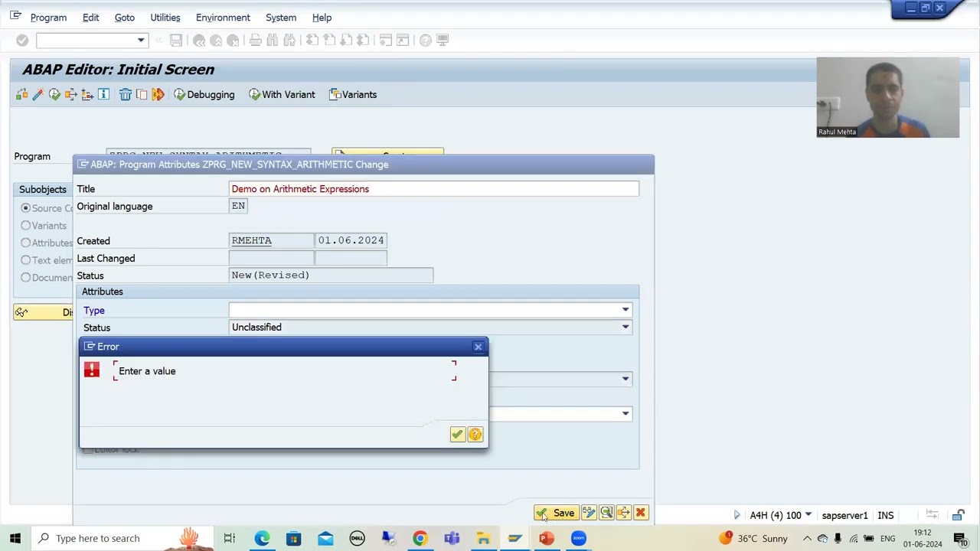Select the Attributes radio button
Screen dimensions: 980x551
click(26, 243)
